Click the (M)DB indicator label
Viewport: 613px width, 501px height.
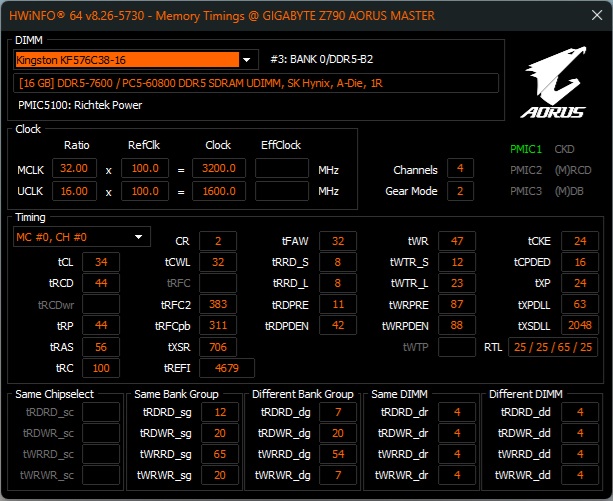[569, 191]
